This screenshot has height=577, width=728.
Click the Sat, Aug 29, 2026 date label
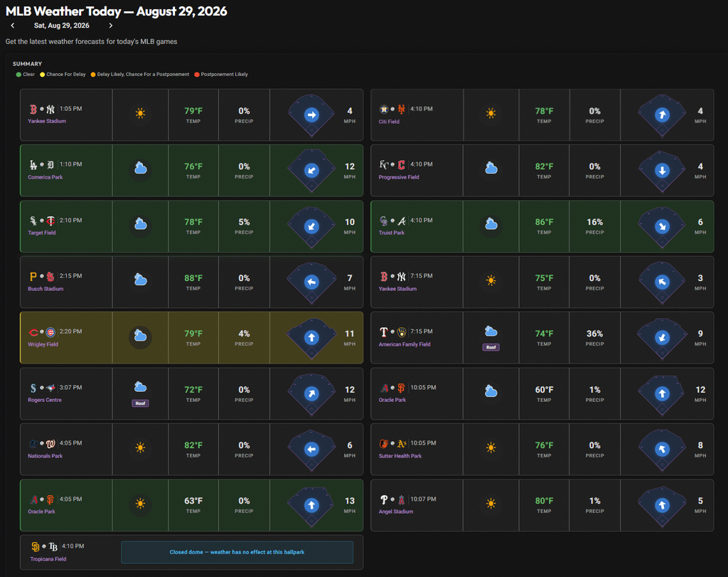[61, 26]
